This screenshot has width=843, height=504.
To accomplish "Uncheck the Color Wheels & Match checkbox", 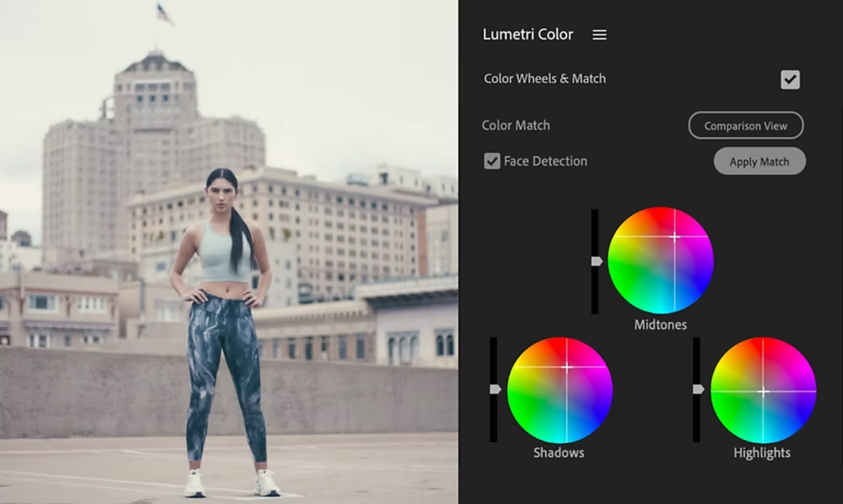I will 790,79.
